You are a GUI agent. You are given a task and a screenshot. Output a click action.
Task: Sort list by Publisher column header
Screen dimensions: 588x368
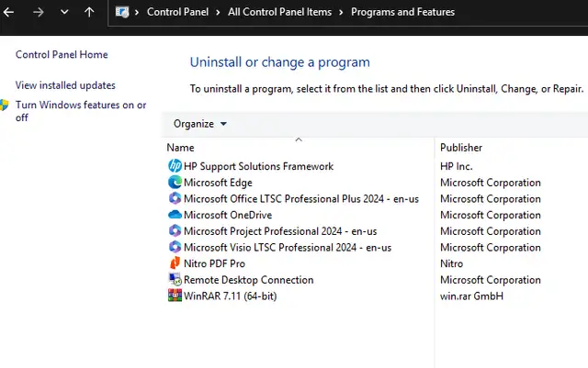461,148
